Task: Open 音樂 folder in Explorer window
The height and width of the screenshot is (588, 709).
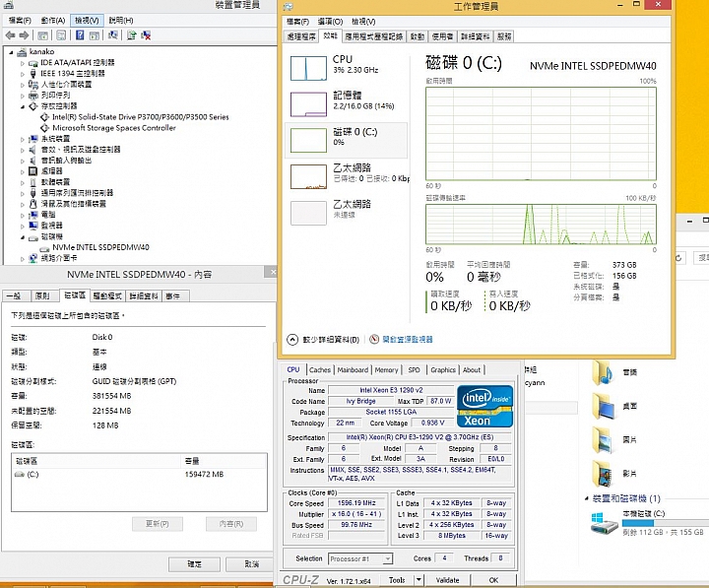Action: [614, 373]
